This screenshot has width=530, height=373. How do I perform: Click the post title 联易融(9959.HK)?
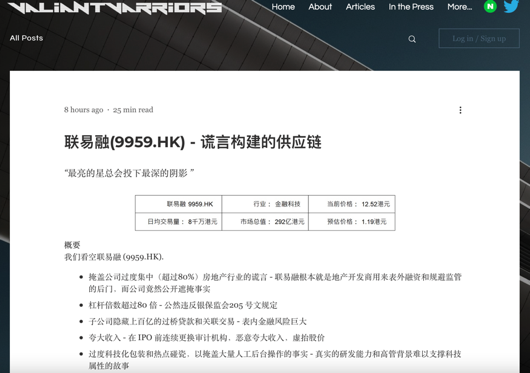point(193,142)
